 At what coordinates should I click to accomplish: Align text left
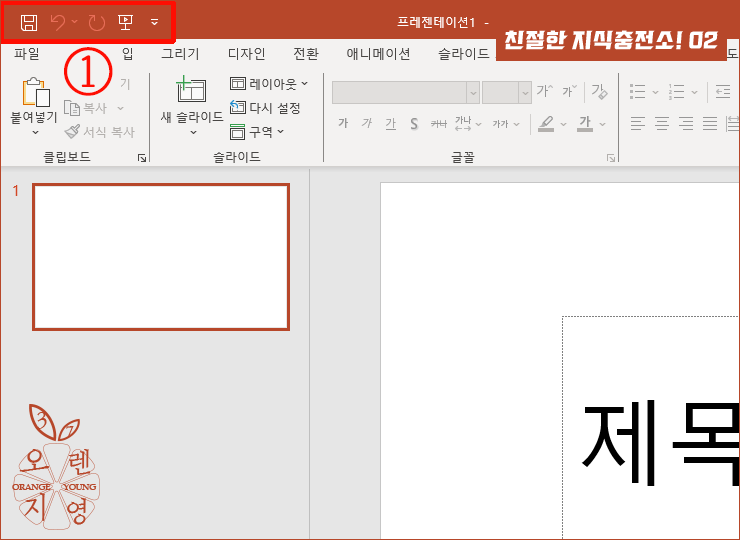click(x=638, y=124)
